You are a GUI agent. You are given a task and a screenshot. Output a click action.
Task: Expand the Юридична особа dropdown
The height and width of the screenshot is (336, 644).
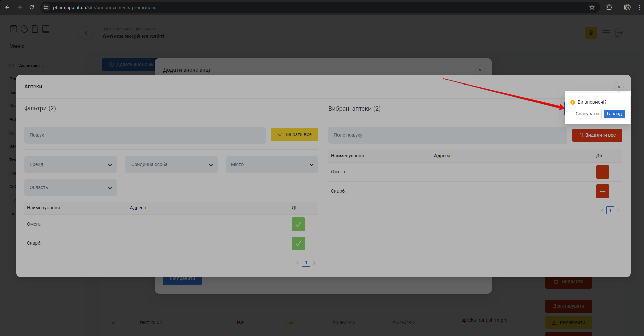pyautogui.click(x=171, y=165)
